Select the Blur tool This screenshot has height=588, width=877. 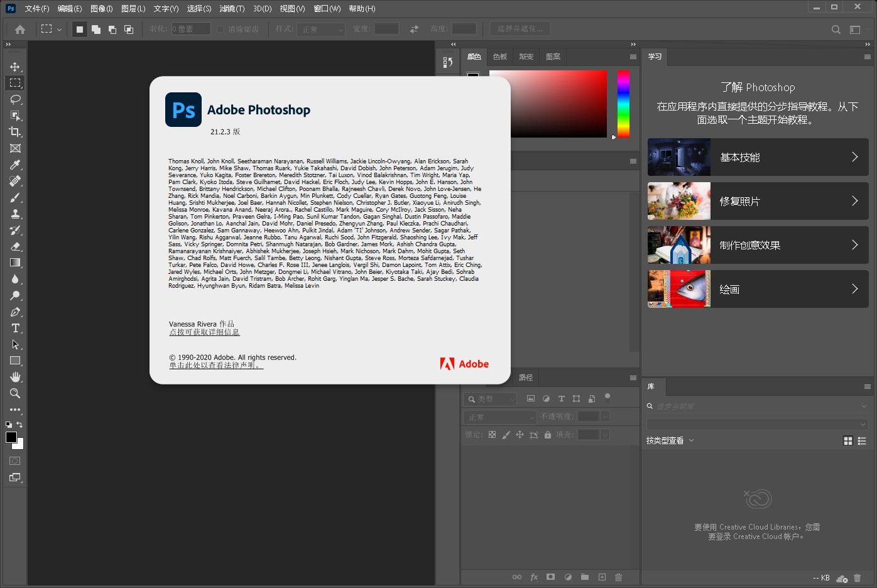[15, 279]
